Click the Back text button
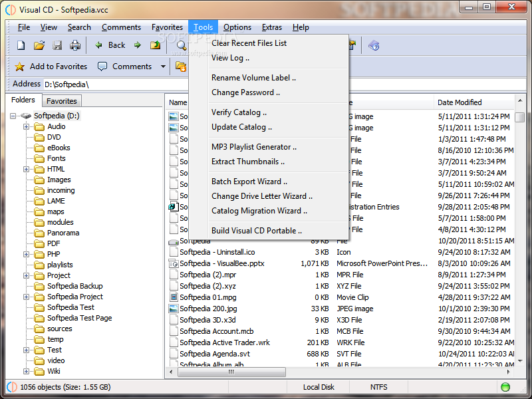Image resolution: width=532 pixels, height=399 pixels. pyautogui.click(x=117, y=45)
